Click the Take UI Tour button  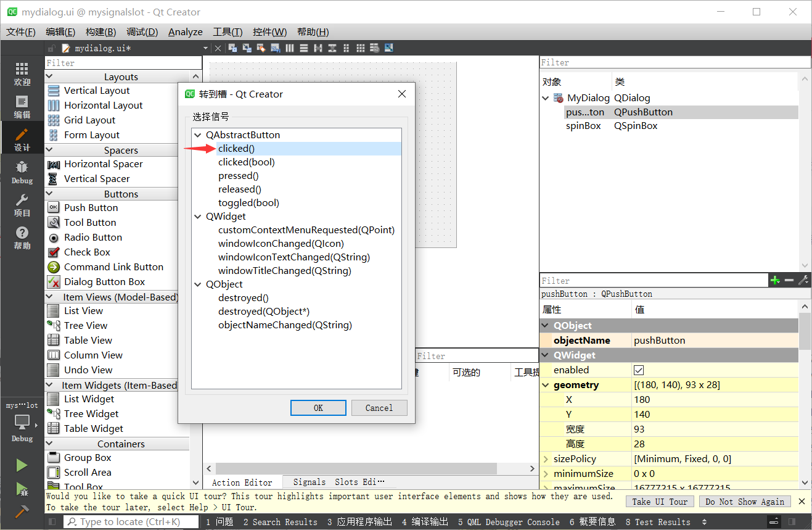660,502
